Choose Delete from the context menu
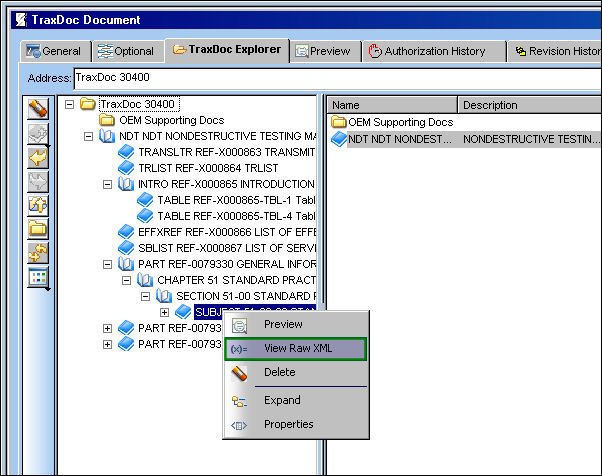Screen dimensions: 602x476 coord(296,372)
